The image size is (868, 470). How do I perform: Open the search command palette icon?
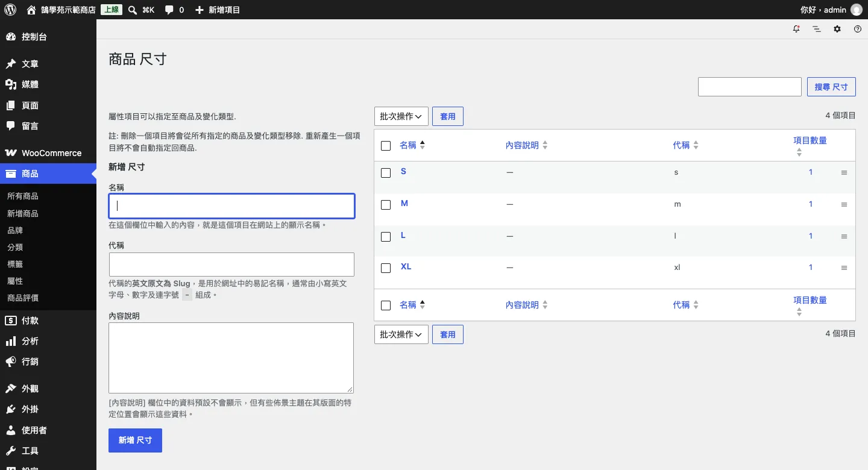click(133, 10)
